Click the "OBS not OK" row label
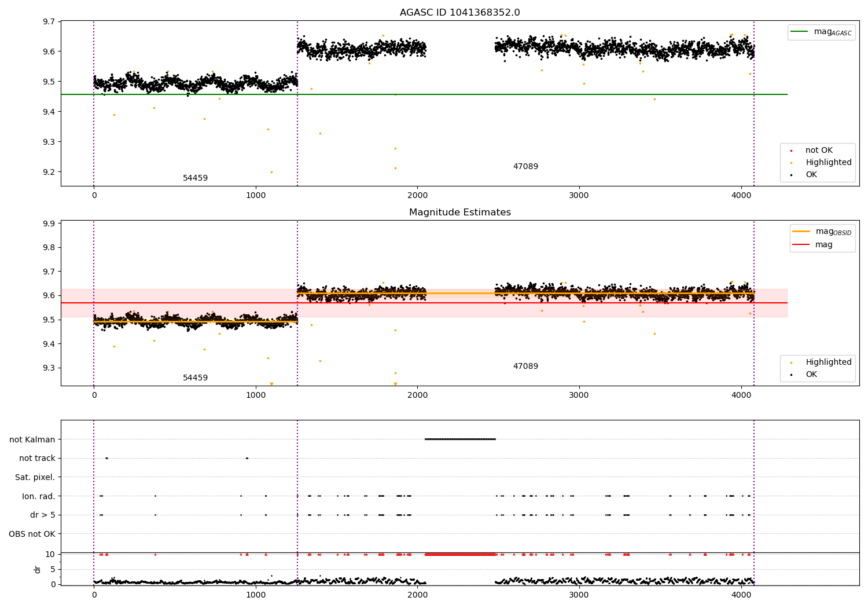 coord(32,534)
